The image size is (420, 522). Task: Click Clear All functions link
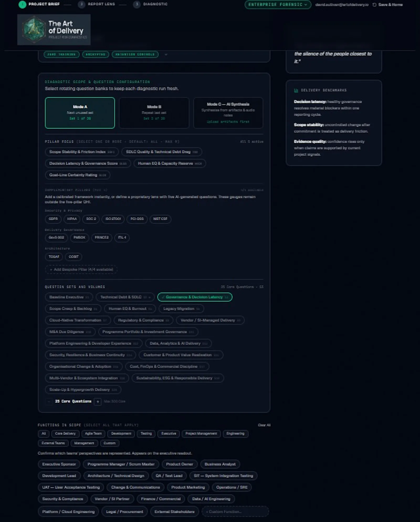tap(264, 425)
